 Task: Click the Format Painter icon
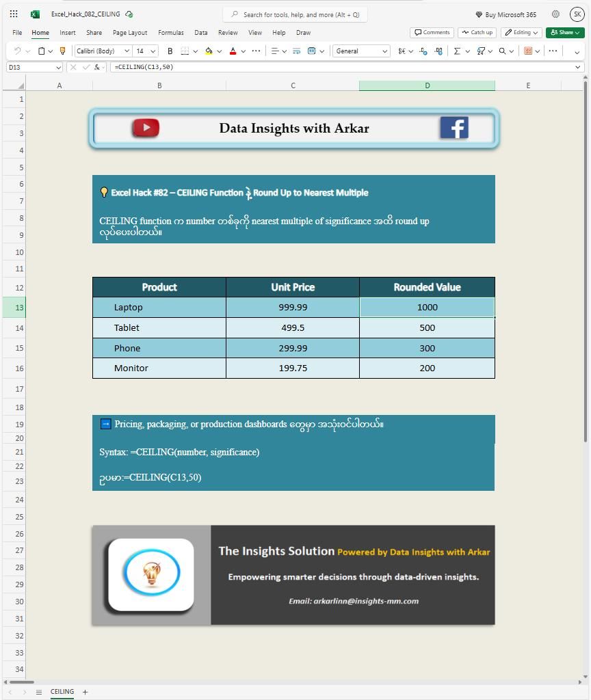click(62, 51)
